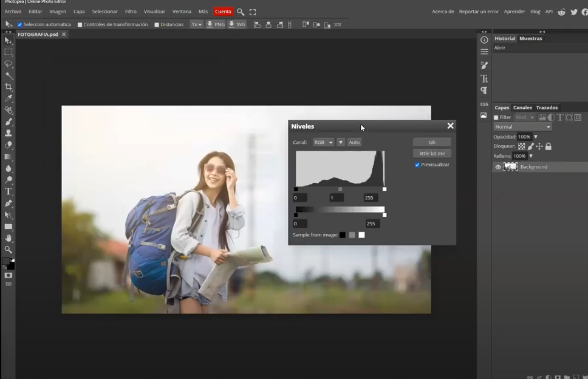Select the Lasso tool
Image resolution: width=588 pixels, height=379 pixels.
coord(9,64)
